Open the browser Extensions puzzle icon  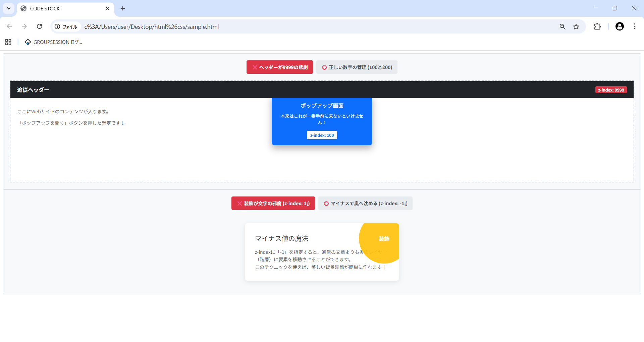[598, 26]
